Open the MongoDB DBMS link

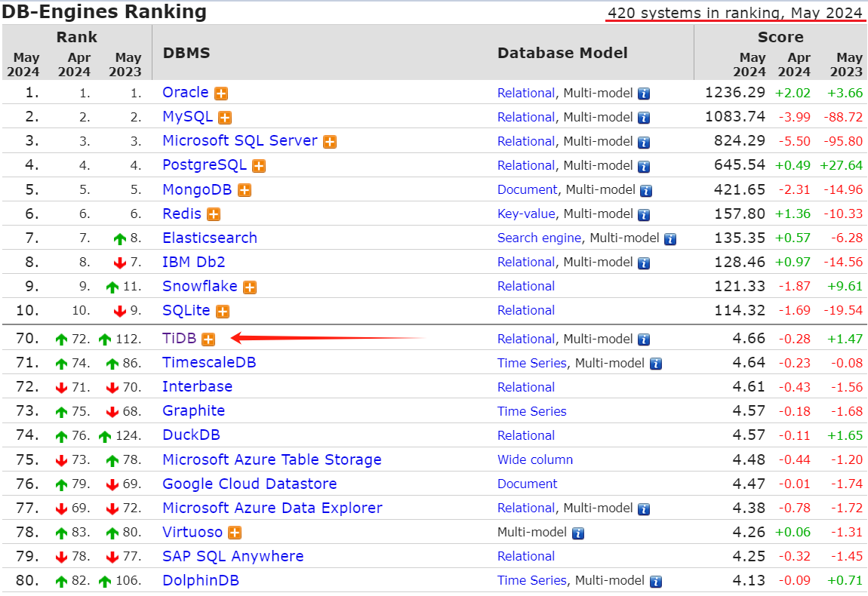click(197, 189)
